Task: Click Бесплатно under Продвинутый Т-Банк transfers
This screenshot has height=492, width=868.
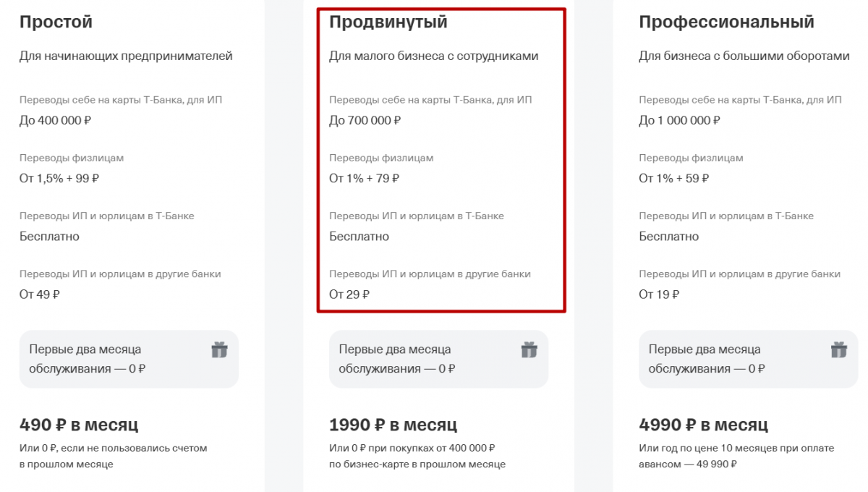Action: point(359,237)
